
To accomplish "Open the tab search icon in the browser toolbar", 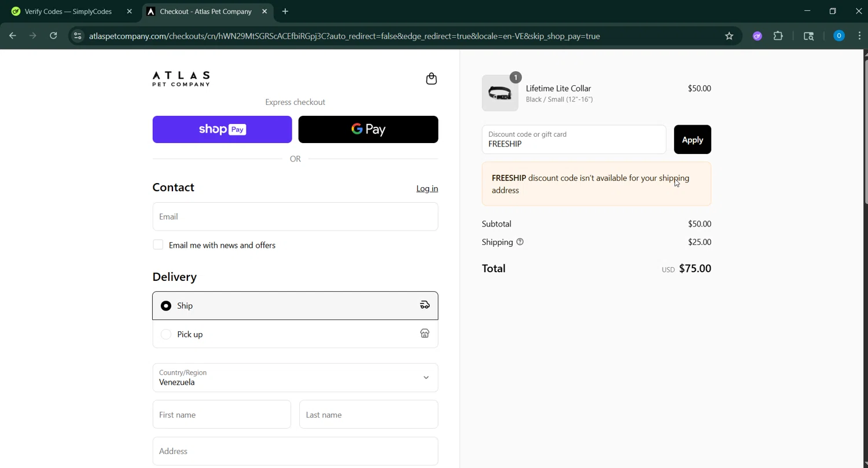I will coord(809,36).
